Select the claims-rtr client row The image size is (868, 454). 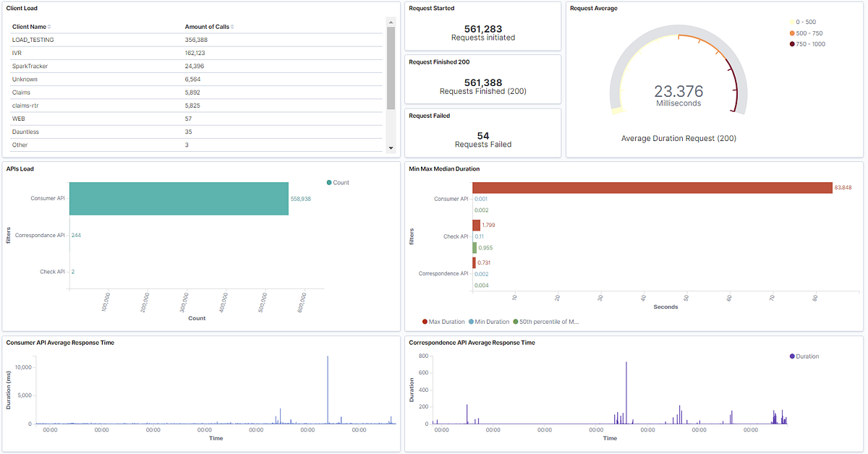pos(27,106)
